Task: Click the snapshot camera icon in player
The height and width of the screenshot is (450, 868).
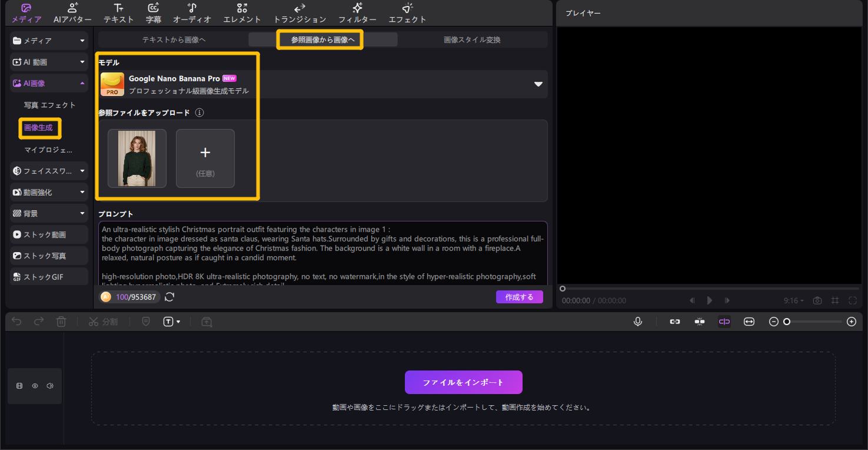Action: point(817,300)
